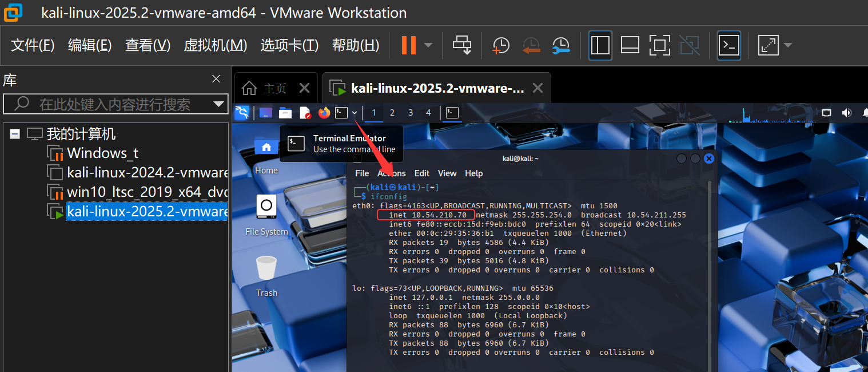Switch to the 主页 tab

[x=276, y=88]
